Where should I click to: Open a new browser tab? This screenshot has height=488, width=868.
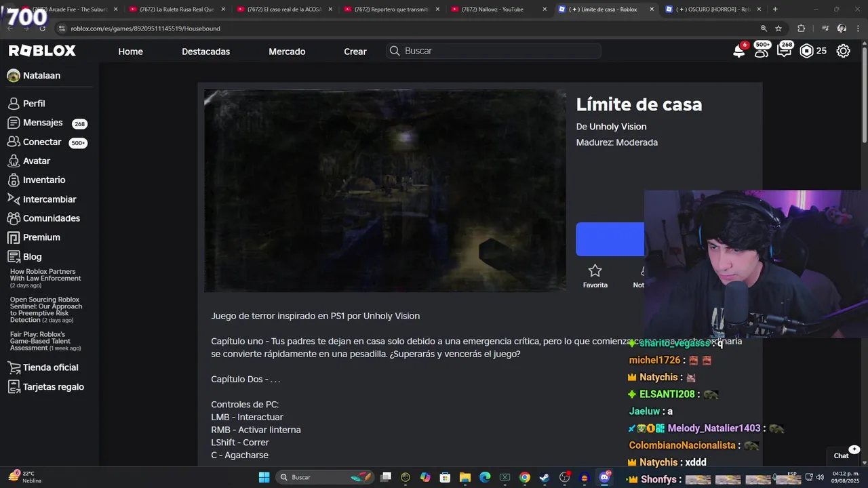(x=775, y=9)
